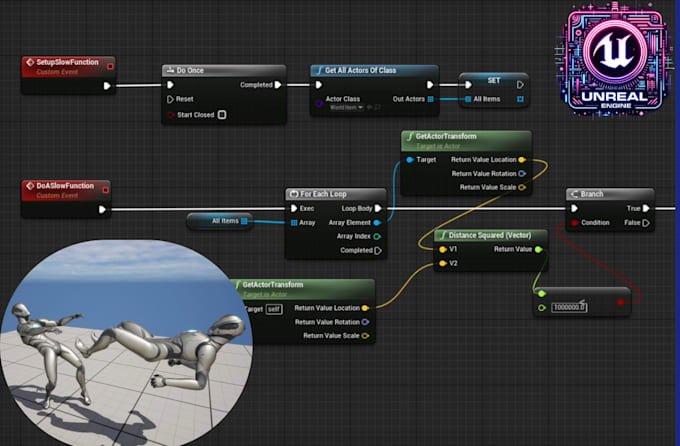
Task: Click Distance Squared V1 input pin
Action: (x=442, y=249)
